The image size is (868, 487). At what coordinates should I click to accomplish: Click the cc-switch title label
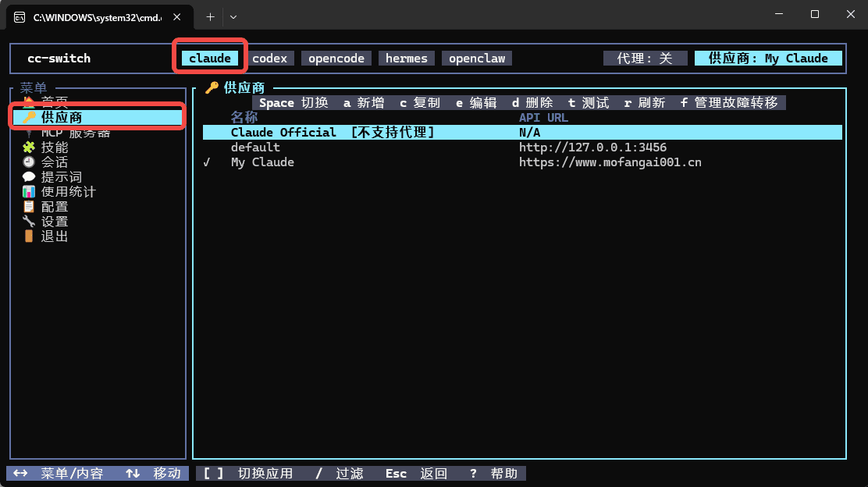[59, 58]
